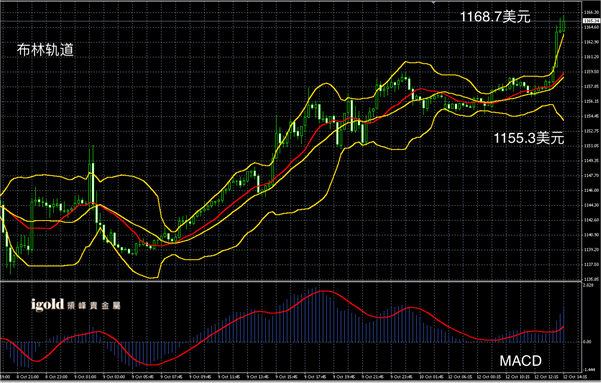This screenshot has height=383, width=601.
Task: Select the 8 Oct 21:00 time axis label
Action: [x=27, y=377]
